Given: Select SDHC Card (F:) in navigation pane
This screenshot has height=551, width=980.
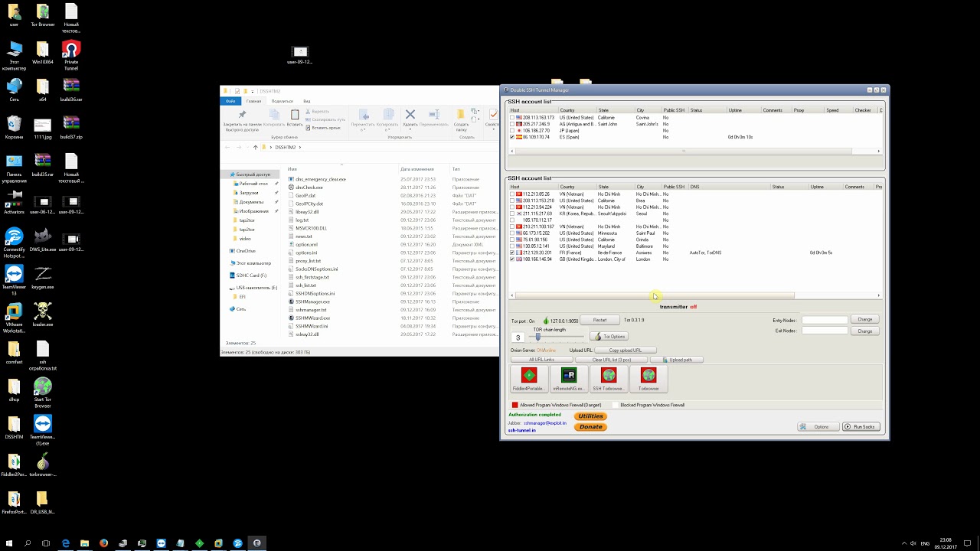Looking at the screenshot, I should [251, 275].
